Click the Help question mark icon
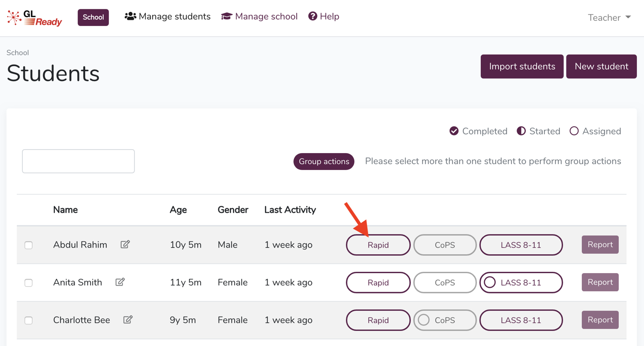Image resolution: width=644 pixels, height=346 pixels. (312, 16)
